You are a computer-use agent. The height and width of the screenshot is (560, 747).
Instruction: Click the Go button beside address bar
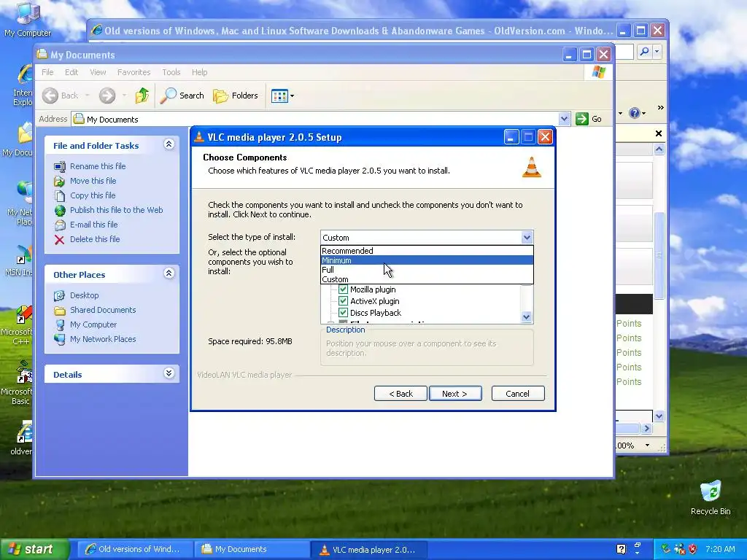pos(589,119)
